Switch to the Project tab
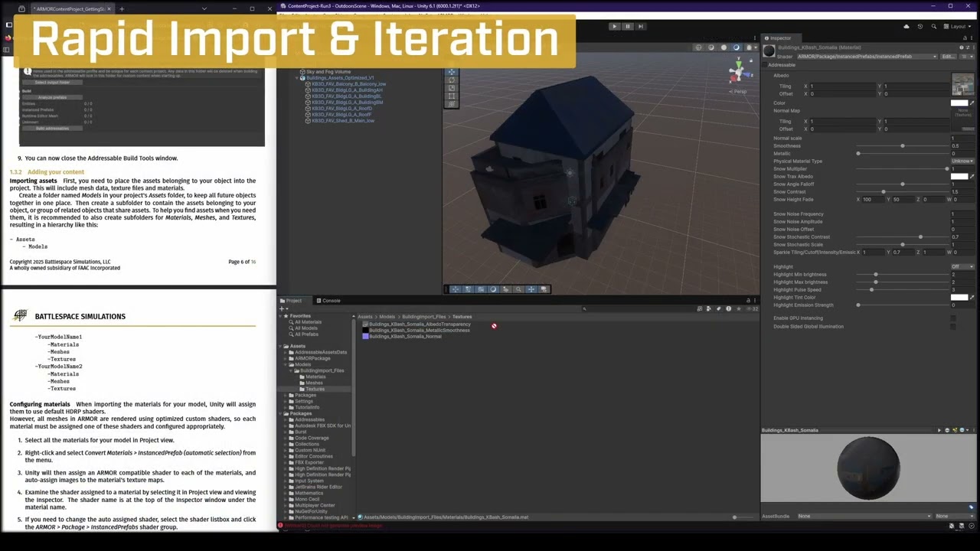The width and height of the screenshot is (980, 551). [x=291, y=300]
